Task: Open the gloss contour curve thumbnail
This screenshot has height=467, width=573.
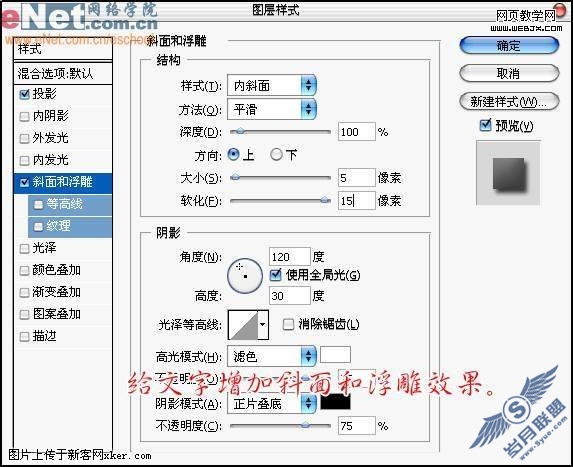Action: click(243, 325)
